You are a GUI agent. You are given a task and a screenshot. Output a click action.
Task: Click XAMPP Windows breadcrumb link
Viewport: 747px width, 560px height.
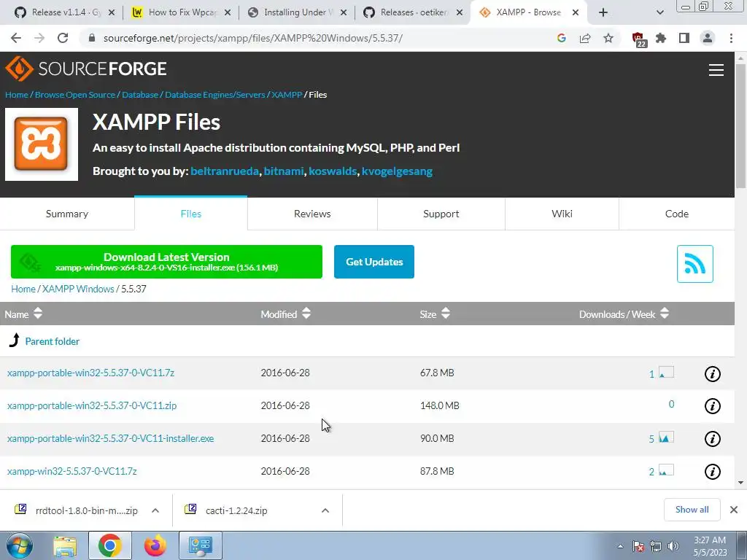[78, 289]
